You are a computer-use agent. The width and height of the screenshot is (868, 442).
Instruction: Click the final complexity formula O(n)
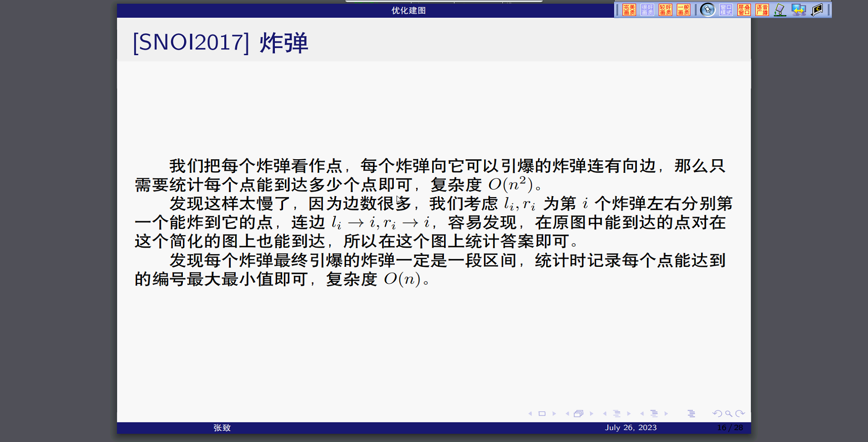pos(402,279)
